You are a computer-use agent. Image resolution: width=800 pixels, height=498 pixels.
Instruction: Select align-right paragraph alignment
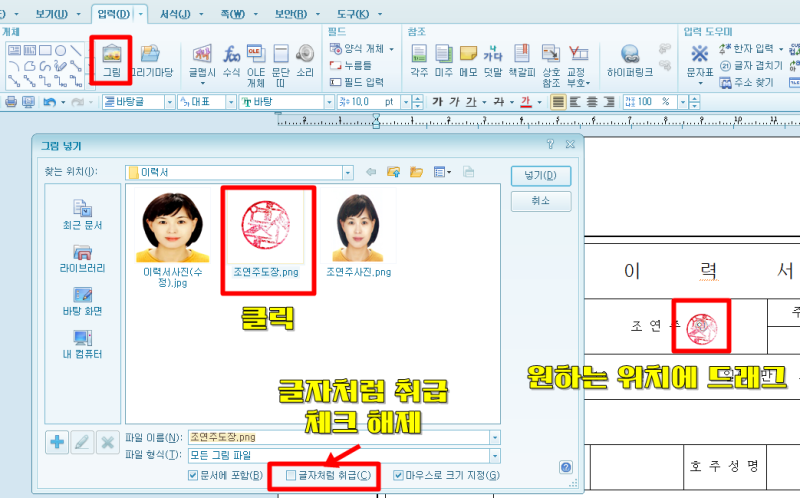609,102
